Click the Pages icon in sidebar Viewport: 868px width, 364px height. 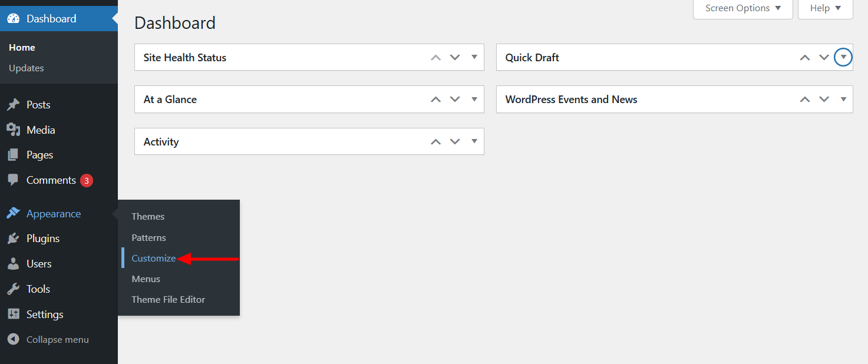coord(13,155)
